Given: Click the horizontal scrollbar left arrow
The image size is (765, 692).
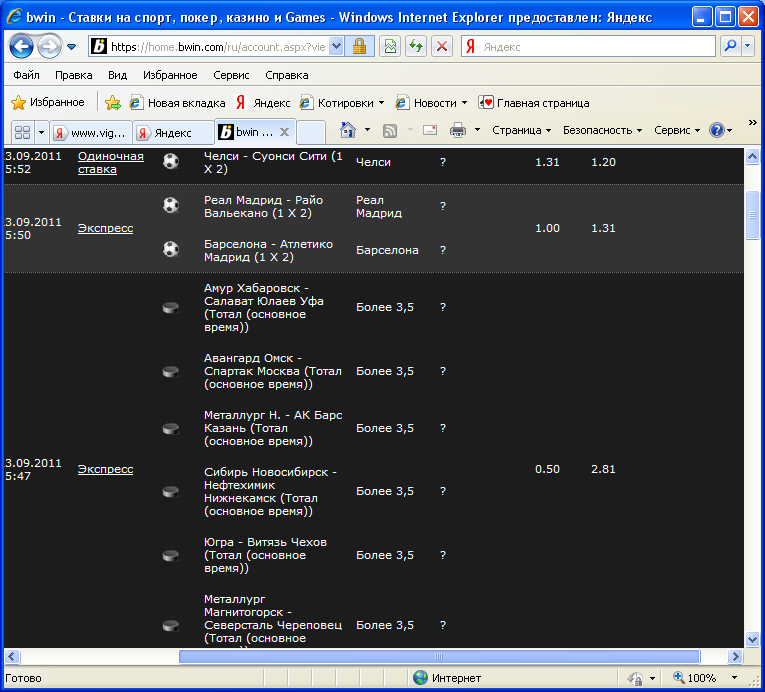Looking at the screenshot, I should click(x=12, y=656).
